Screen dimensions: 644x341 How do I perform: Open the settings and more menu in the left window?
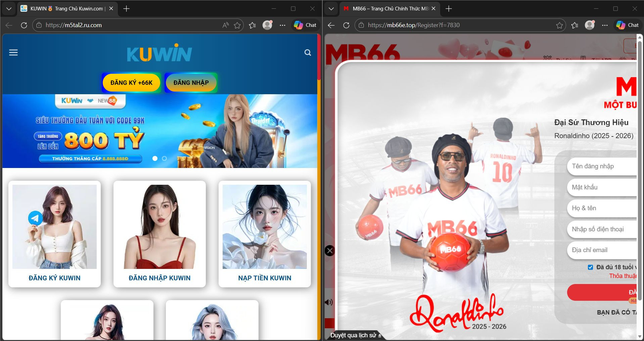click(x=283, y=25)
